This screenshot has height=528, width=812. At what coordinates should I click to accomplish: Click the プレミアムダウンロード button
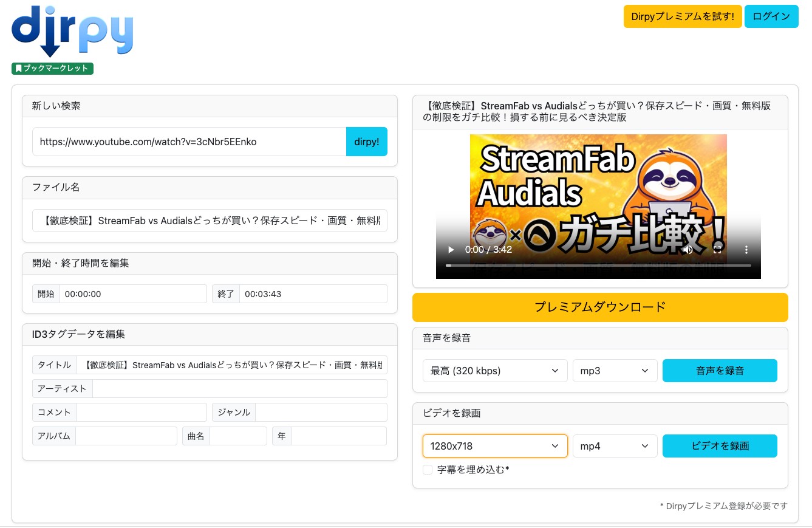click(600, 307)
